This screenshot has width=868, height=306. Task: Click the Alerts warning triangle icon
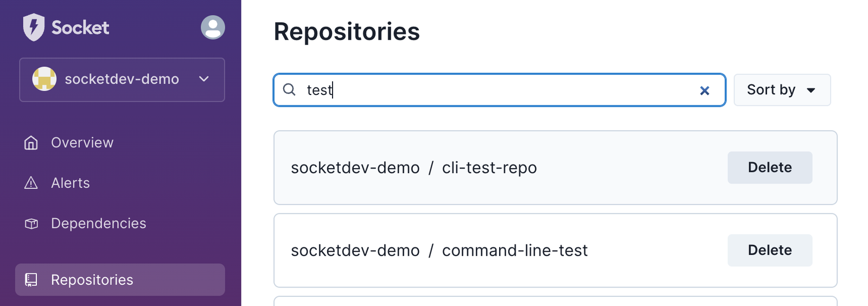pyautogui.click(x=31, y=183)
